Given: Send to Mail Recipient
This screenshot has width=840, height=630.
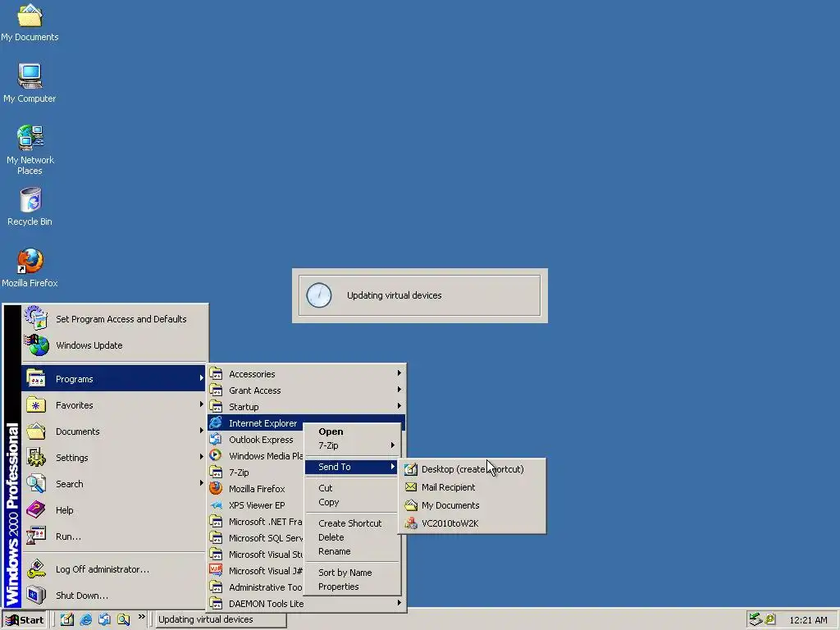Looking at the screenshot, I should [472, 487].
